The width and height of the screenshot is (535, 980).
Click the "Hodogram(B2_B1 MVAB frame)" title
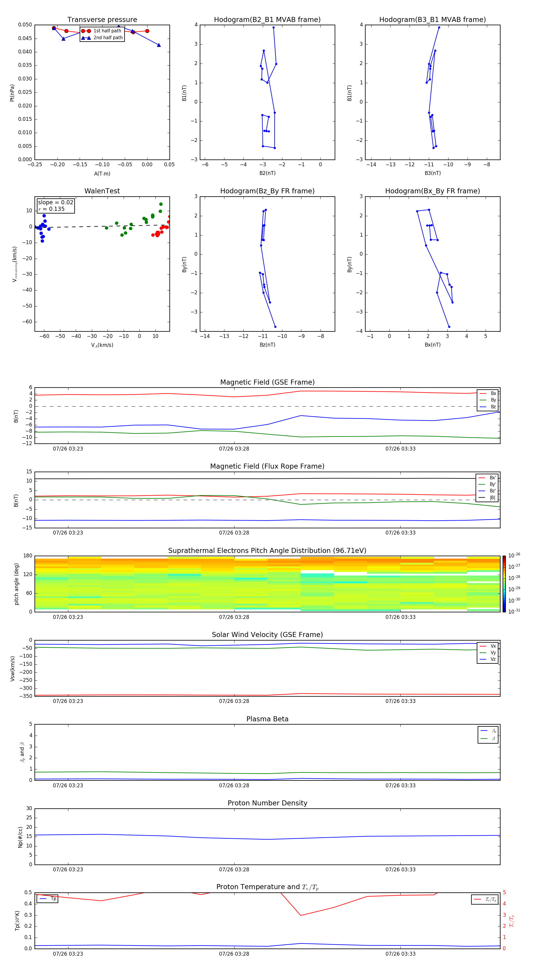click(267, 20)
